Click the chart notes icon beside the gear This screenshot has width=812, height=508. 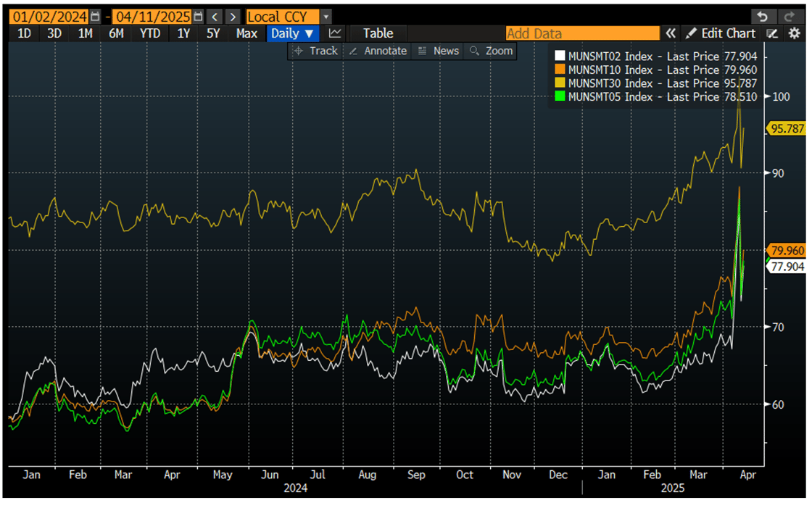(x=771, y=33)
